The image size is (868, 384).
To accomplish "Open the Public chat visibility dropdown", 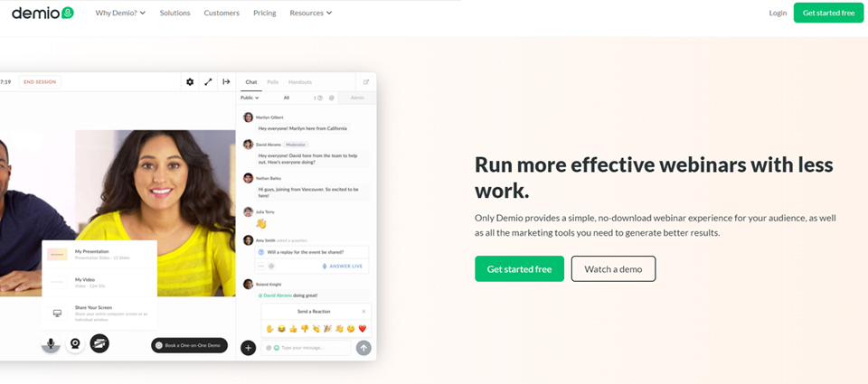I will pos(250,98).
